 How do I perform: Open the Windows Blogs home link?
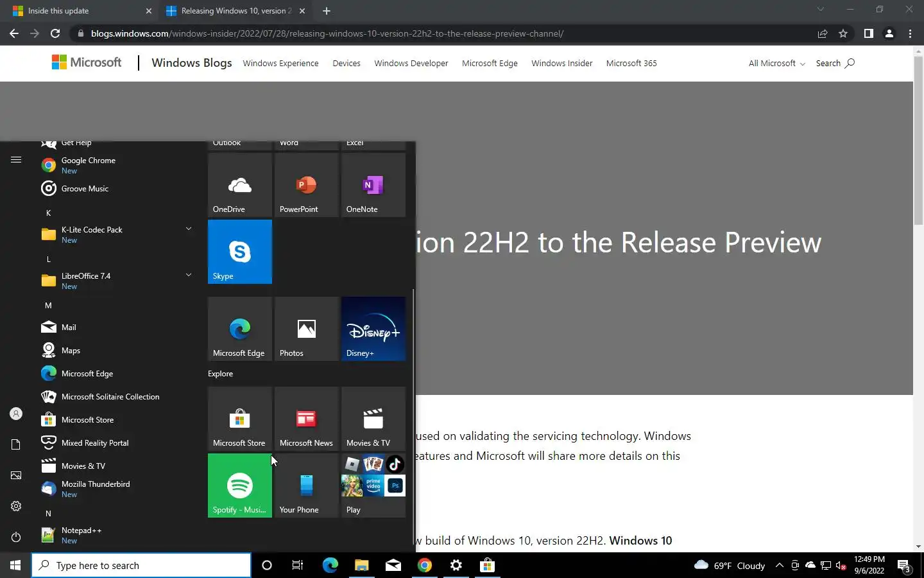click(x=192, y=62)
